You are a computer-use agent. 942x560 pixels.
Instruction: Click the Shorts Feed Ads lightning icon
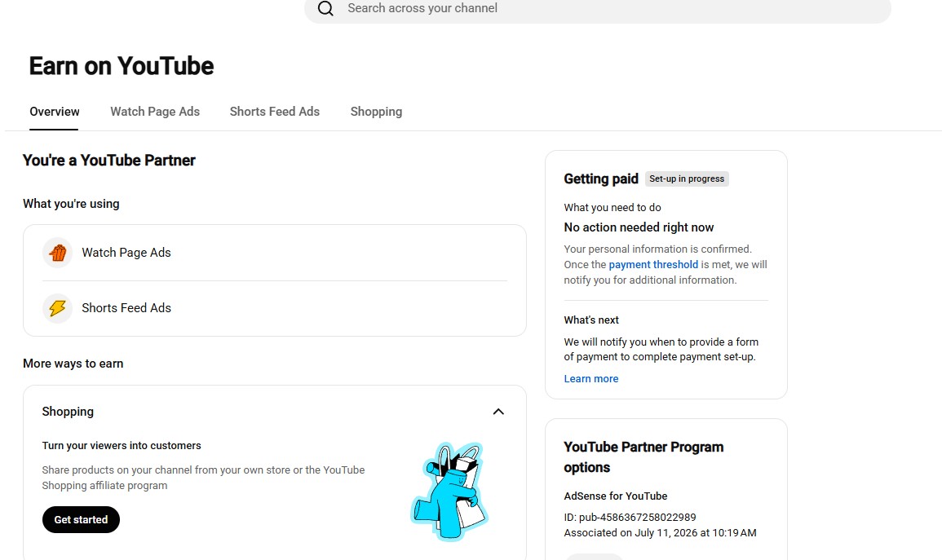[58, 308]
